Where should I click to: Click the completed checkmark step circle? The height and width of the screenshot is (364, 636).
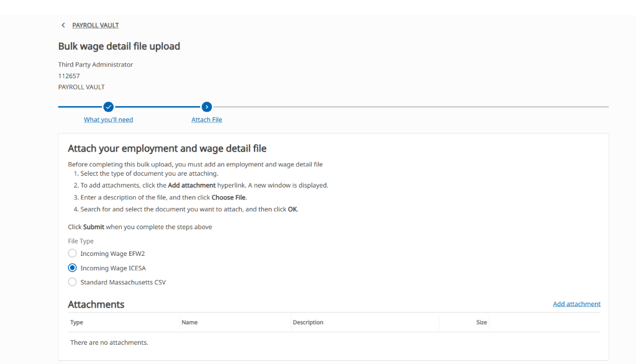click(x=108, y=107)
